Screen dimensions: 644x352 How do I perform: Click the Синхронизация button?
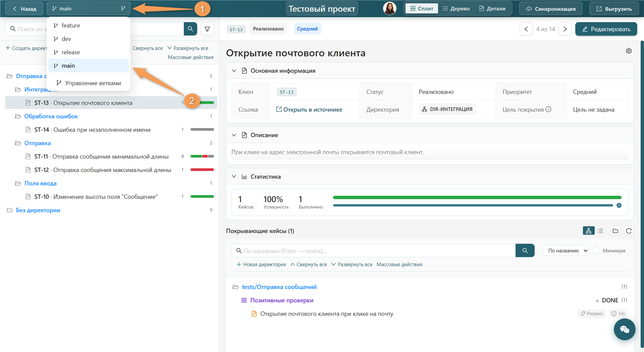[x=551, y=8]
